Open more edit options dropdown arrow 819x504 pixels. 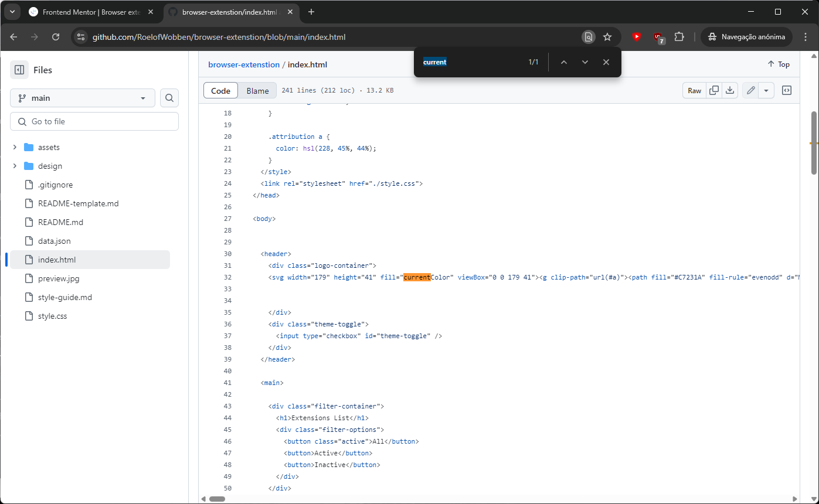click(766, 90)
